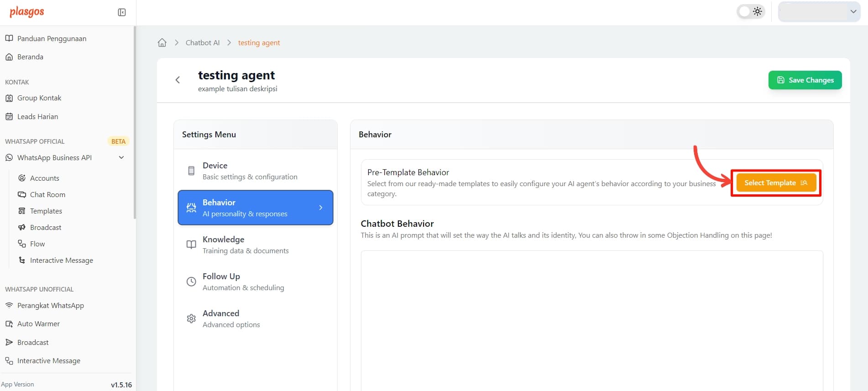Click the Beranda home icon in sidebar
This screenshot has height=391, width=868.
point(9,57)
